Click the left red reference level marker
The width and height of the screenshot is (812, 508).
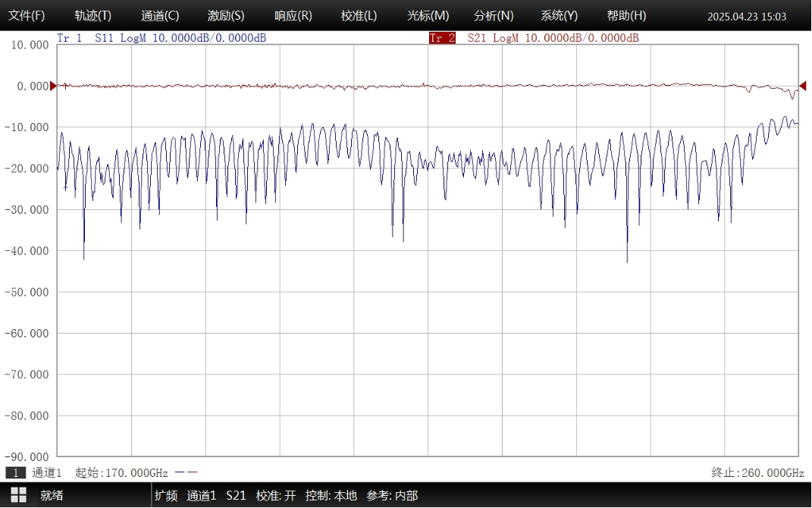pos(53,86)
